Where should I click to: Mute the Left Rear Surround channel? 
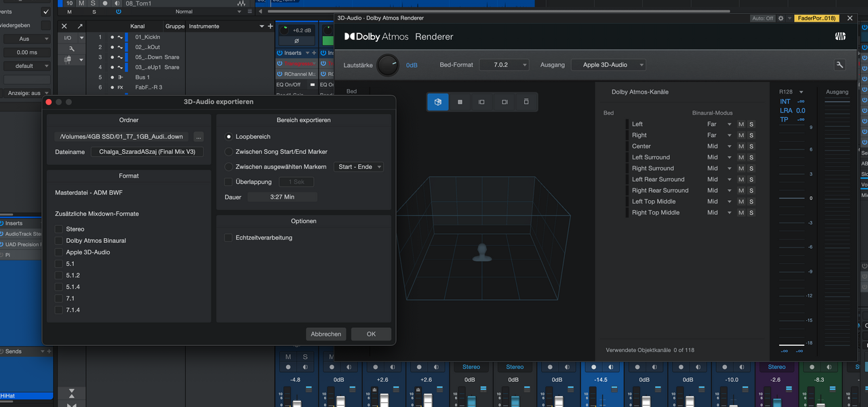[x=741, y=179]
